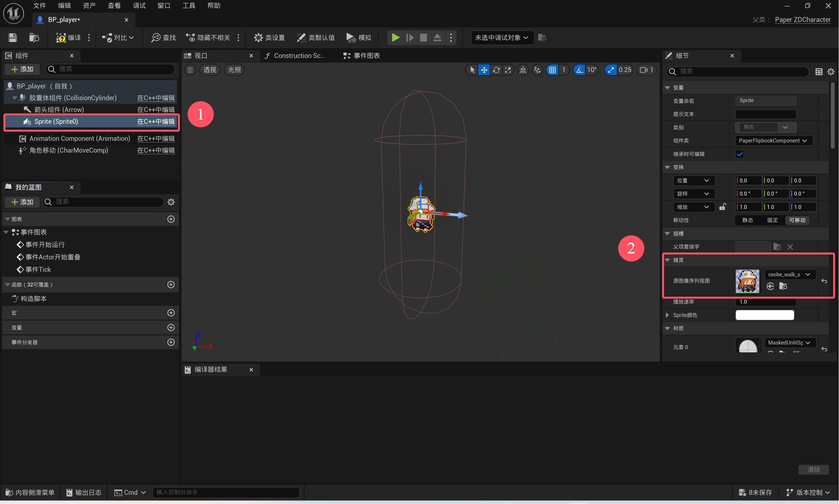Choose the Scale gizmo tool

pos(508,70)
